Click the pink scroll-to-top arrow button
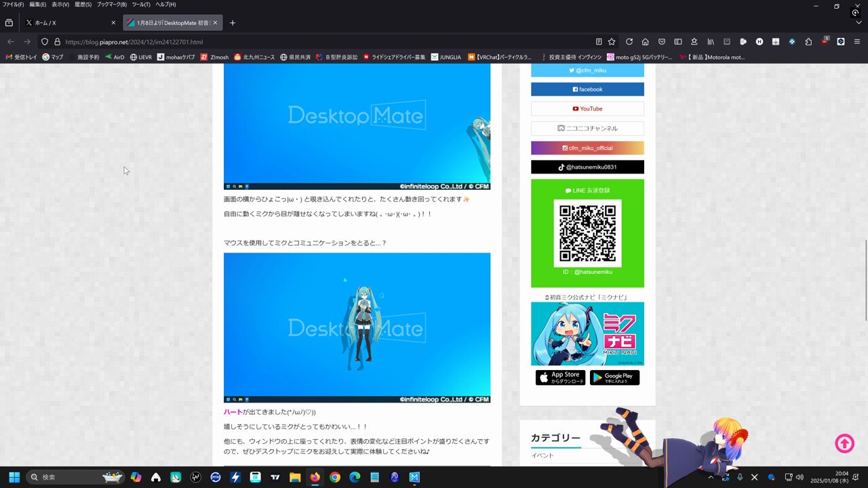This screenshot has width=868, height=488. tap(844, 443)
